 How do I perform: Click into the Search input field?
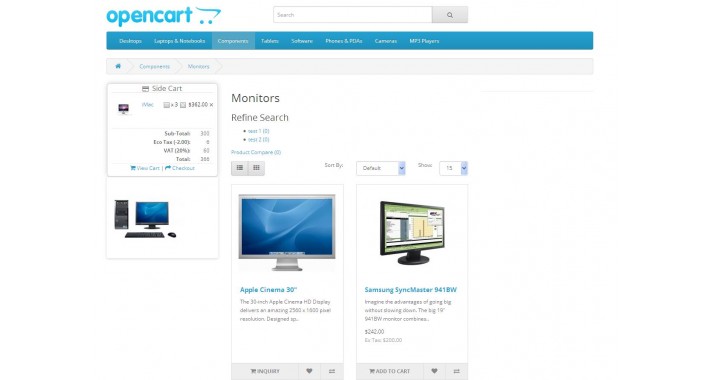pyautogui.click(x=353, y=15)
